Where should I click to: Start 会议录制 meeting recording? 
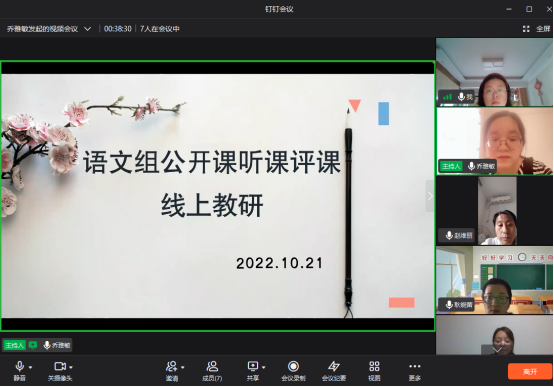tap(293, 371)
